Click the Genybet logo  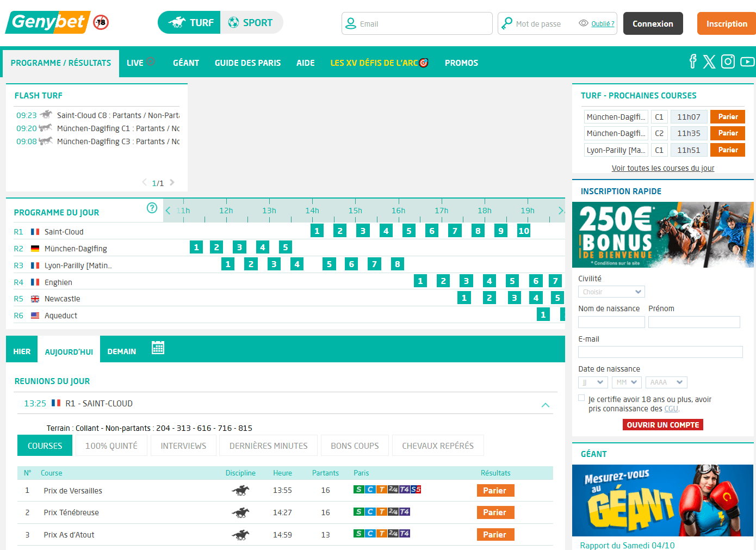48,22
